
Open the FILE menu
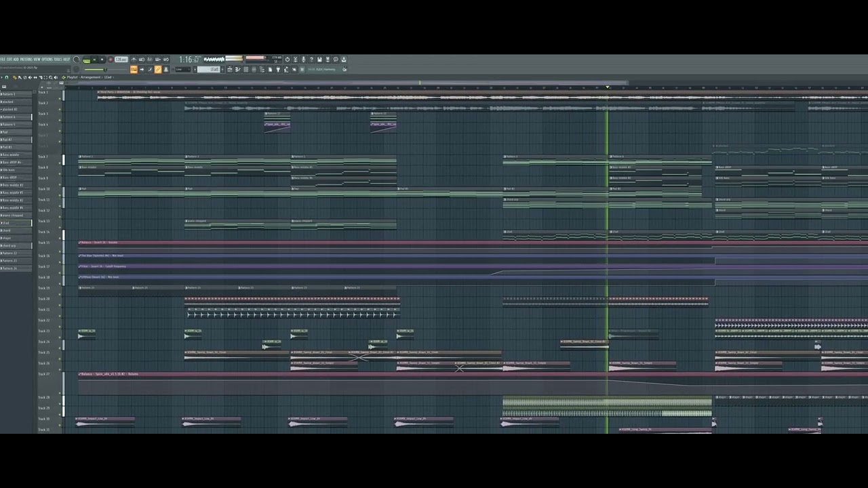point(3,60)
